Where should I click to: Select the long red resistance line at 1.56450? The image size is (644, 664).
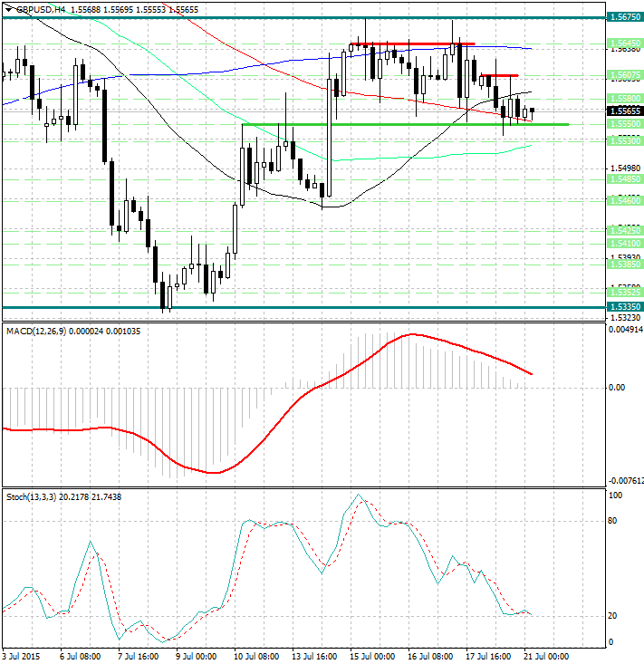(413, 43)
